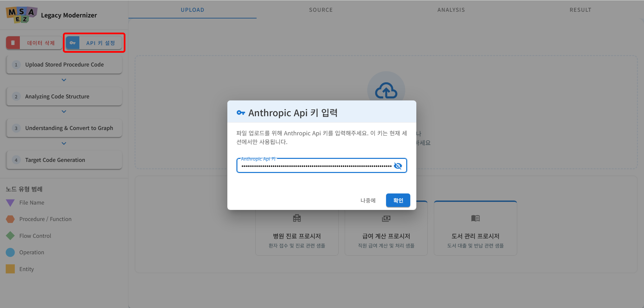
Task: Click the yellow Entity square icon
Action: click(10, 269)
